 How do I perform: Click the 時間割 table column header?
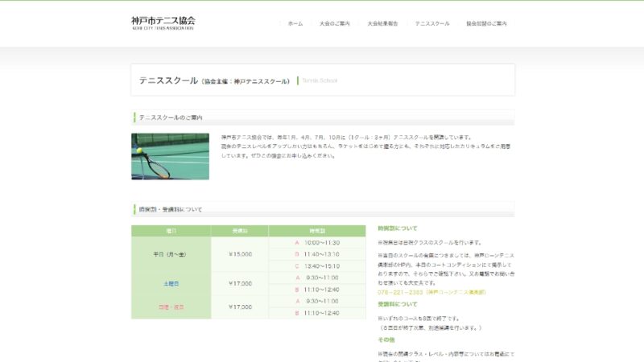point(317,231)
